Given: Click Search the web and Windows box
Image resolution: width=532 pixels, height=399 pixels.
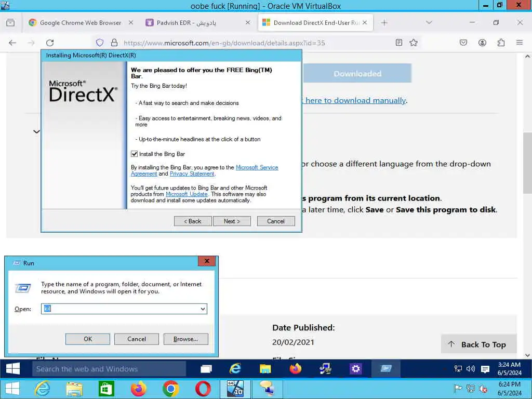Looking at the screenshot, I should [x=109, y=369].
